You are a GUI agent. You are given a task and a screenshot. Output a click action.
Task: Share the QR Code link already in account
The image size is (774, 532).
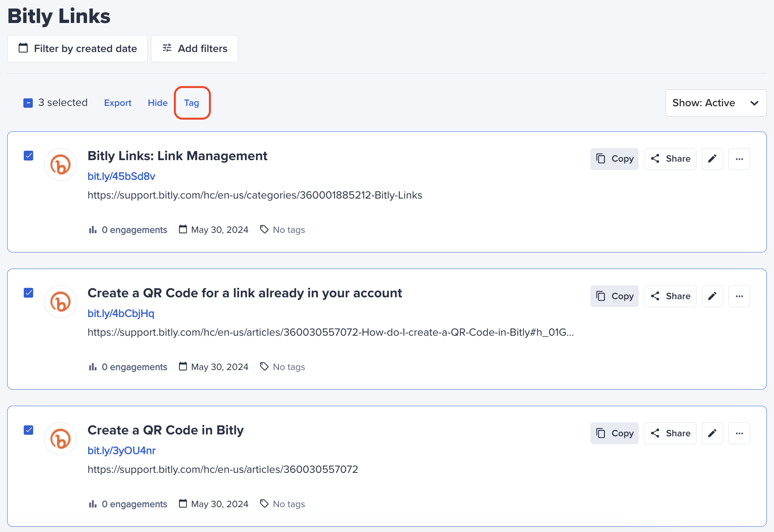tap(670, 296)
